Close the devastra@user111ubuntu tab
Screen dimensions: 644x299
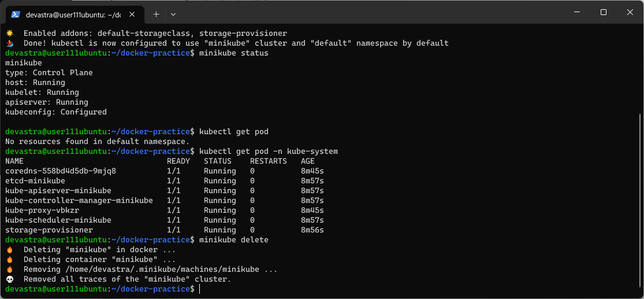pos(133,14)
